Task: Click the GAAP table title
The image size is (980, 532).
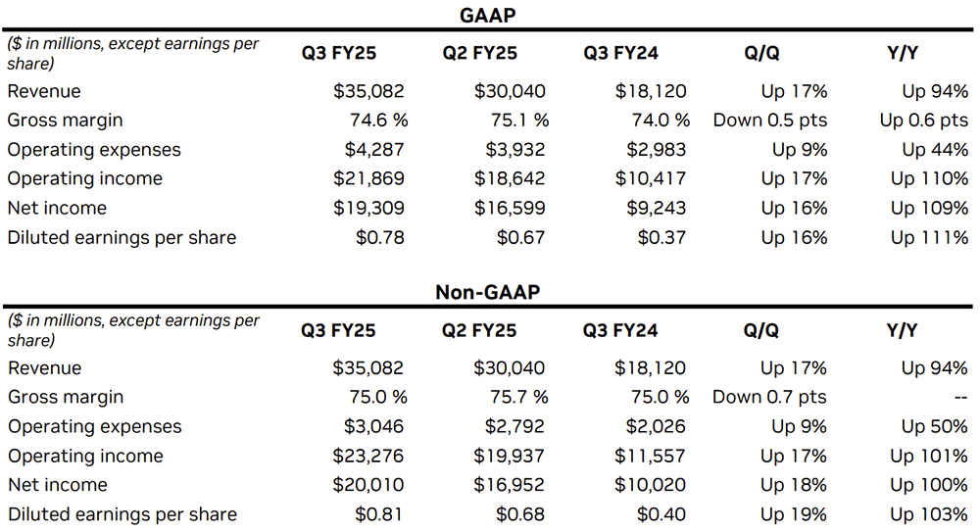Action: (489, 15)
